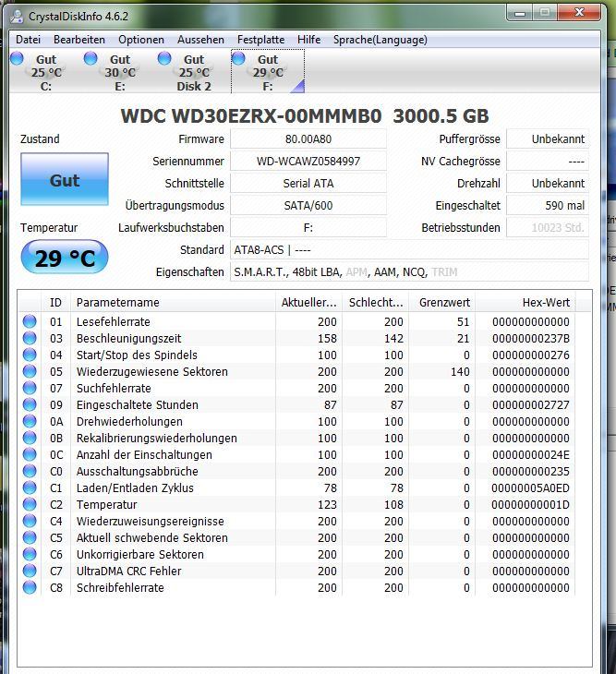Open the Optionen menu
The height and width of the screenshot is (674, 616).
(x=141, y=40)
